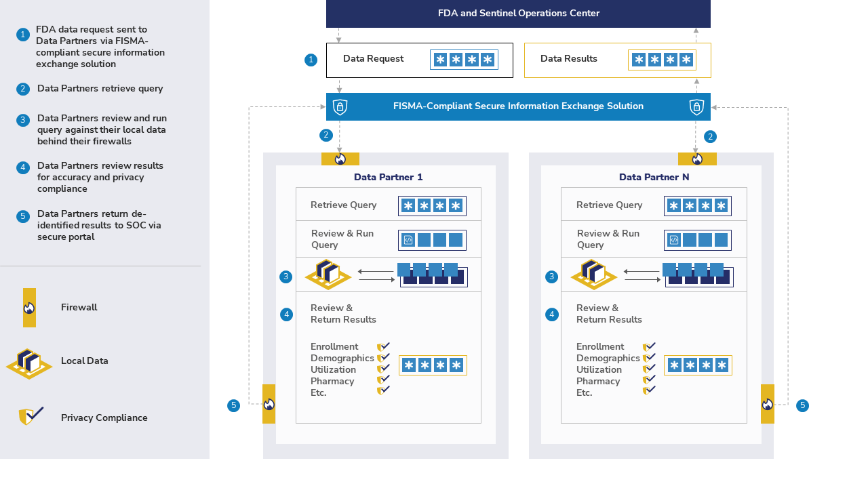
Task: Click the Pharmacy label in Data Partner N
Action: point(598,382)
